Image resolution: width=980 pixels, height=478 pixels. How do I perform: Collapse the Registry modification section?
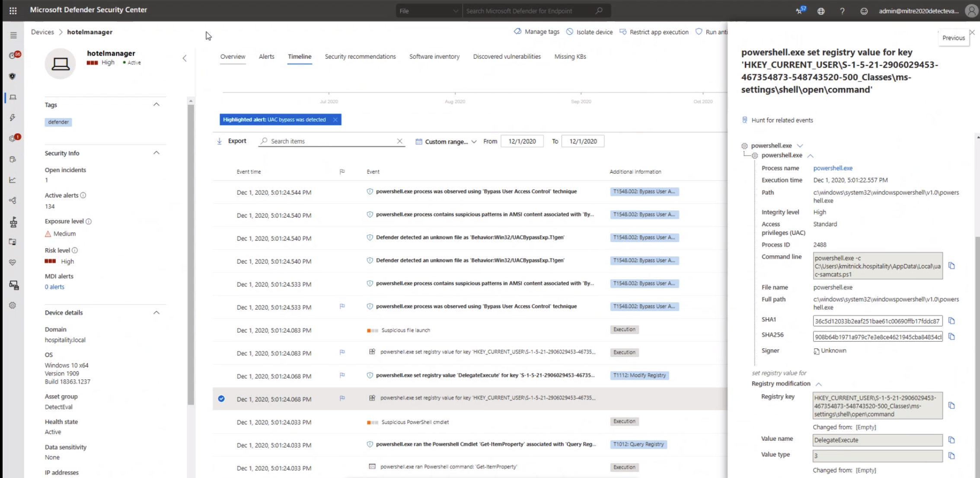(x=818, y=384)
